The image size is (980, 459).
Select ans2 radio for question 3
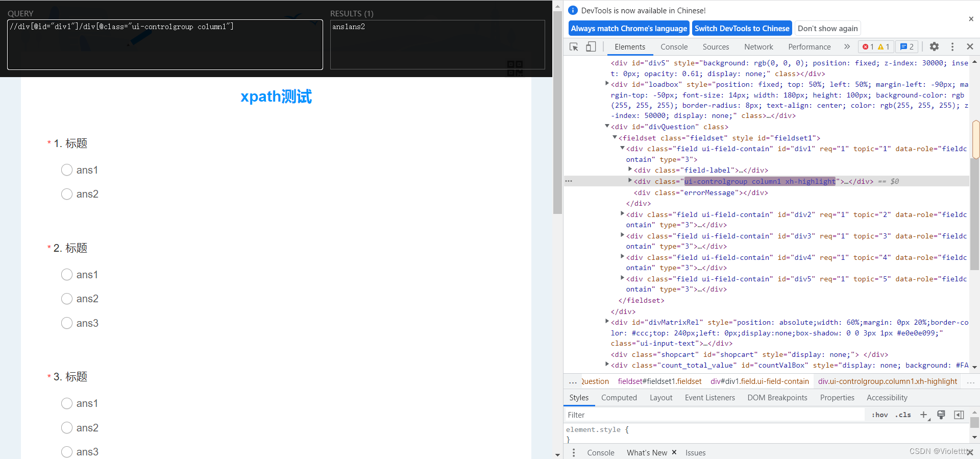[67, 428]
